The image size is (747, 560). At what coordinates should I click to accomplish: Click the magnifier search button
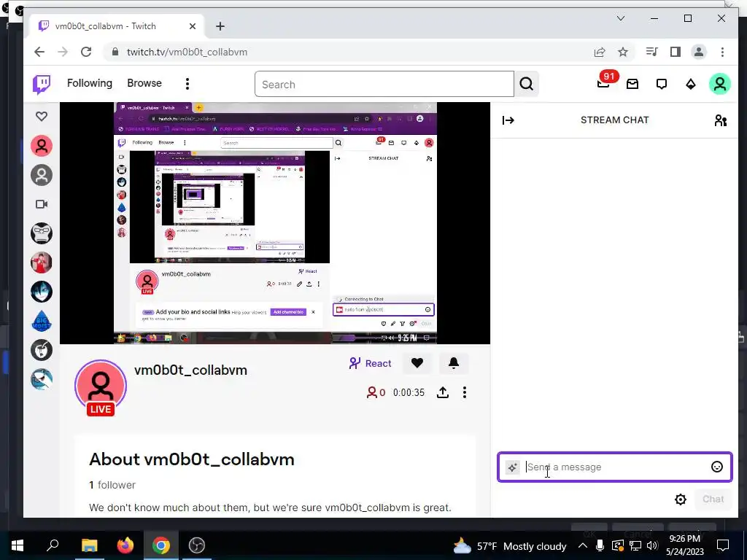point(527,85)
